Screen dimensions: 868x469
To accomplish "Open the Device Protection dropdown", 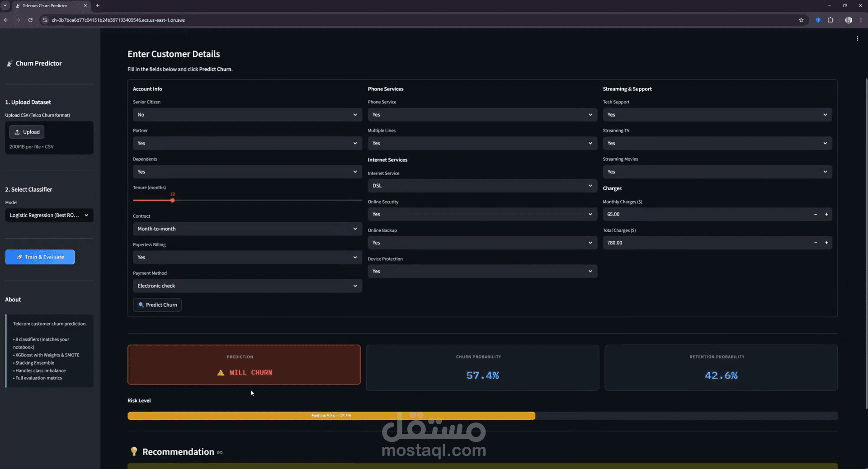I will pyautogui.click(x=482, y=271).
